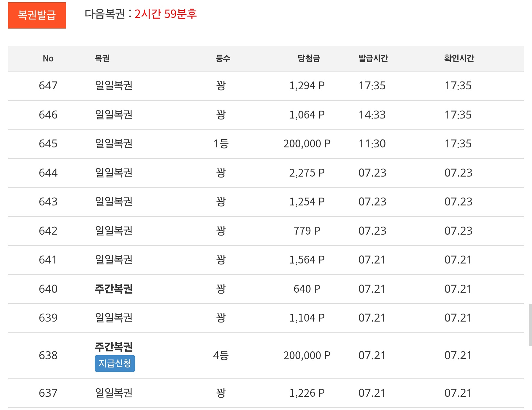Click the '1,294 P' prize amount
532x410 pixels.
click(307, 86)
